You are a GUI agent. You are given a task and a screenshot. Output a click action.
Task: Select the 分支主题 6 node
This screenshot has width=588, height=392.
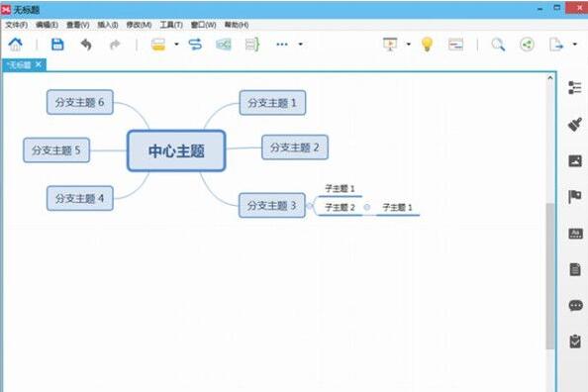[80, 102]
